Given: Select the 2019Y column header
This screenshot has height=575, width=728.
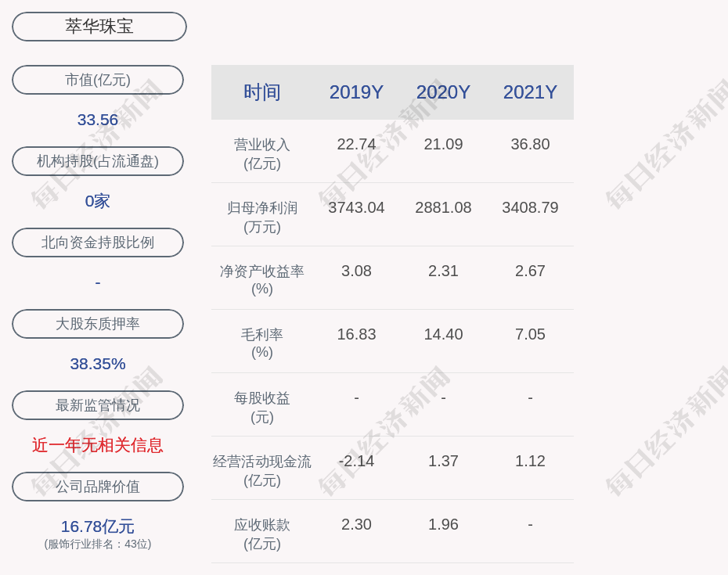Looking at the screenshot, I should click(x=356, y=92).
